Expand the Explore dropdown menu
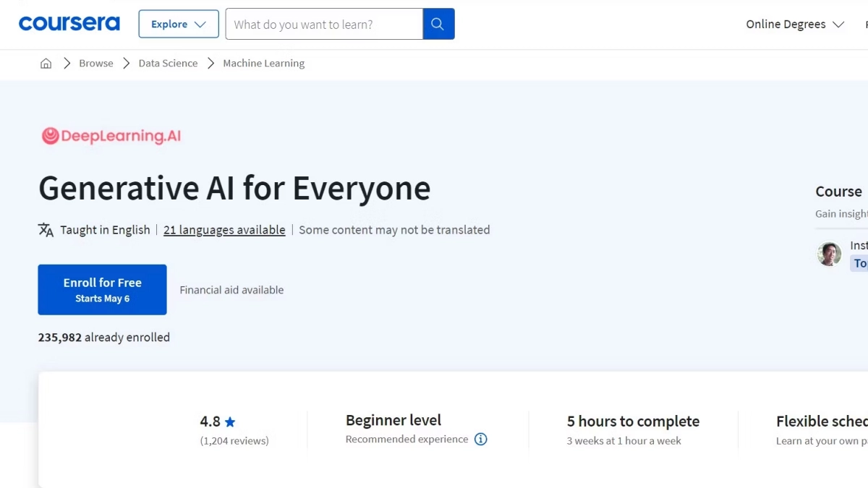The image size is (868, 488). pyautogui.click(x=178, y=24)
